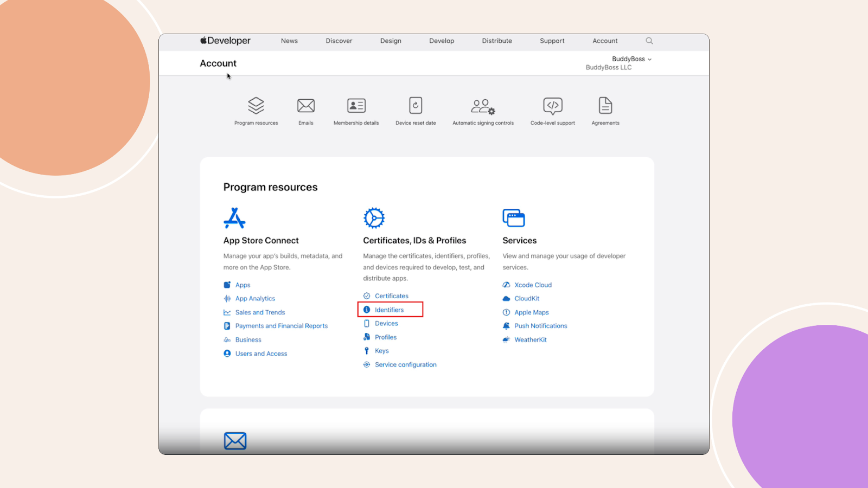Open the Devices link text

coord(386,323)
